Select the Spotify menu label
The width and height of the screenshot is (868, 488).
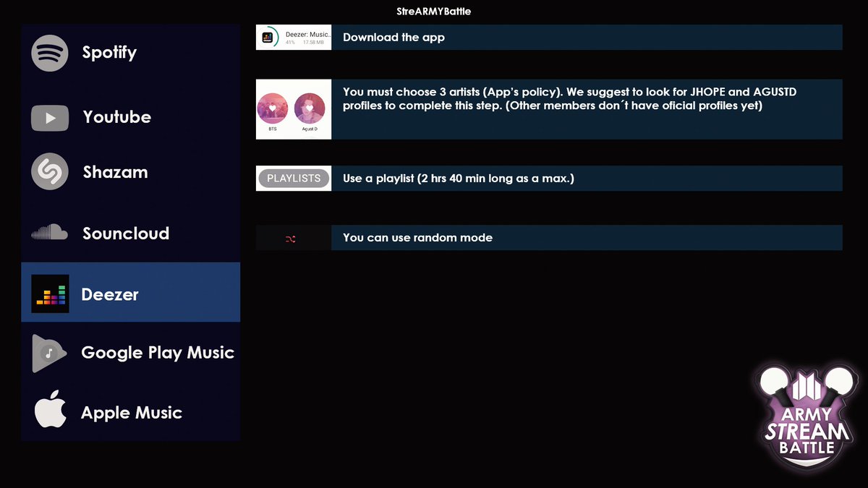click(109, 52)
